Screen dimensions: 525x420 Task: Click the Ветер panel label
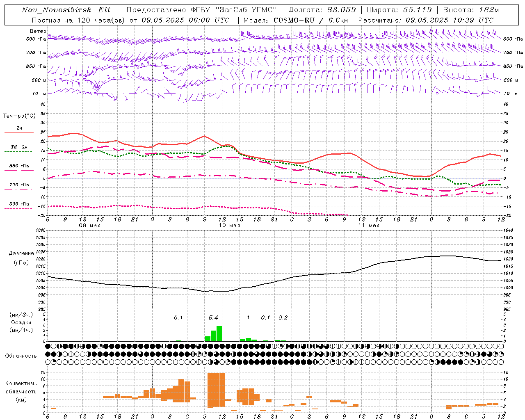(x=38, y=31)
